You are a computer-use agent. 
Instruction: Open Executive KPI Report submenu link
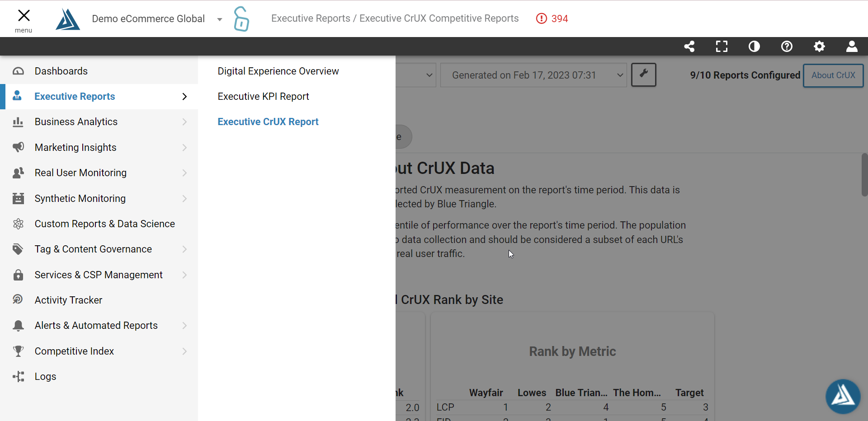pyautogui.click(x=263, y=96)
